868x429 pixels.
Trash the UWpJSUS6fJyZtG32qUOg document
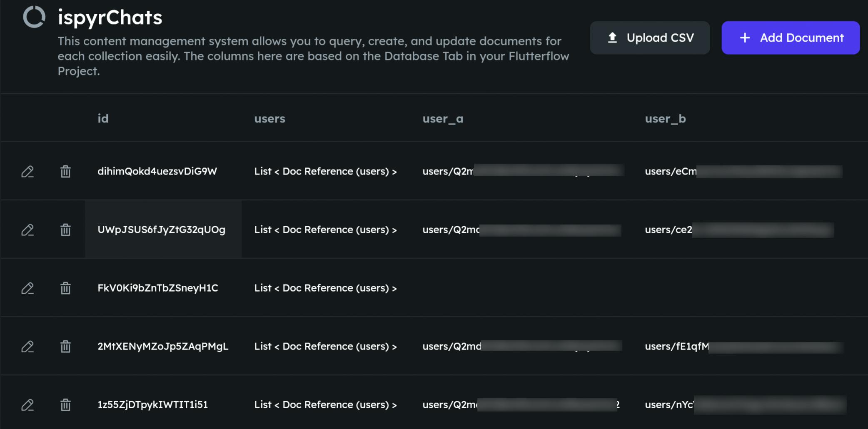click(65, 230)
